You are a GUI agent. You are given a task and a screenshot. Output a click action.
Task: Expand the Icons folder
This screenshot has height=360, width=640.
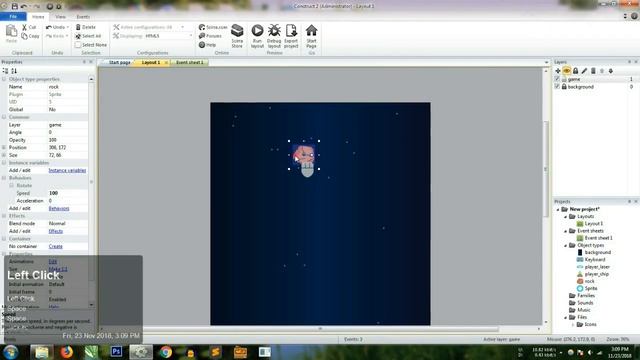(573, 324)
